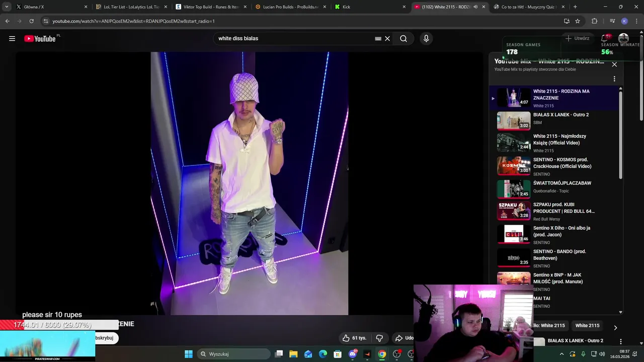The image size is (644, 362).
Task: Open the Windows Start button
Action: pos(189,354)
